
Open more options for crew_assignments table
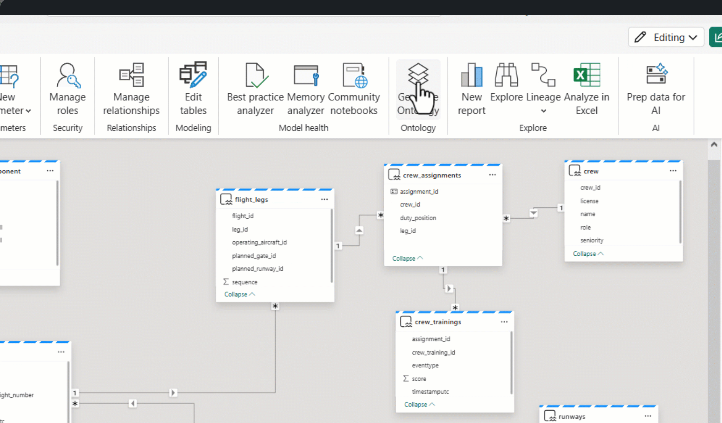492,175
